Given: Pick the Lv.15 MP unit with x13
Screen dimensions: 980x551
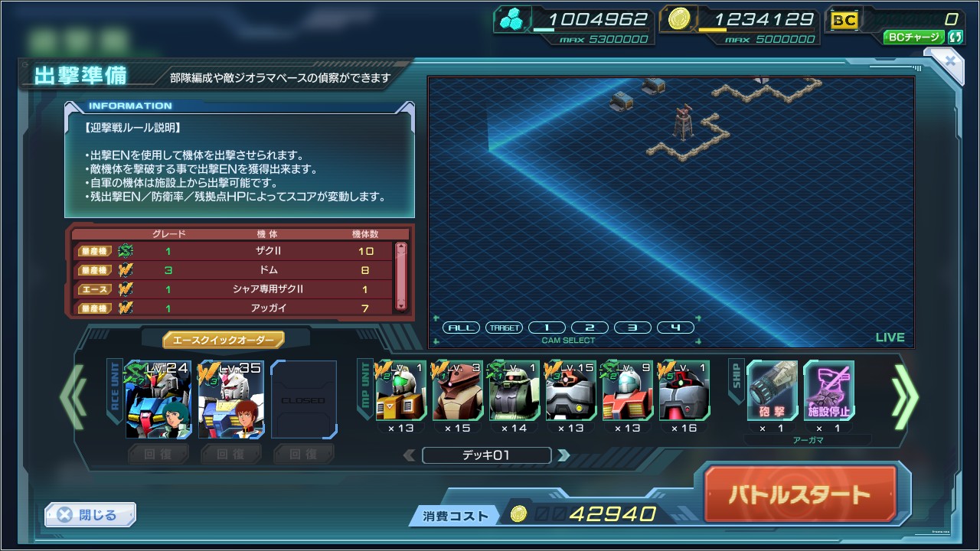Looking at the screenshot, I should [x=570, y=390].
